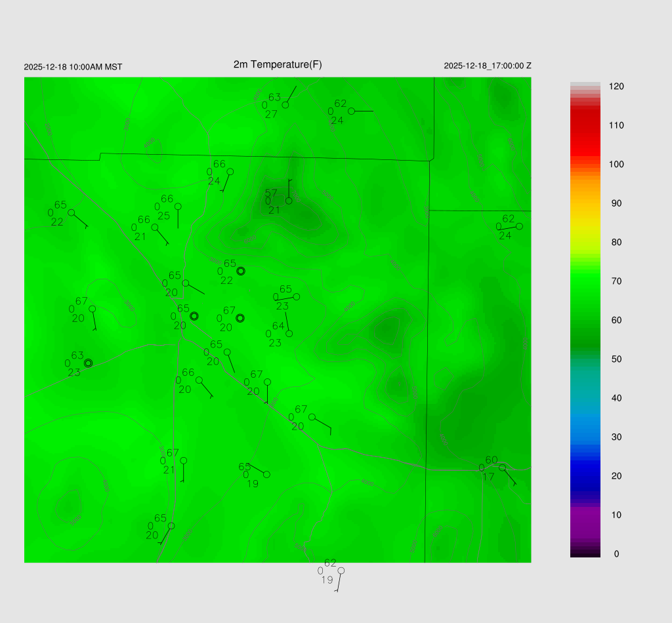Image resolution: width=672 pixels, height=623 pixels.
Task: Click the station marker with 65 and 19
Action: 266,474
